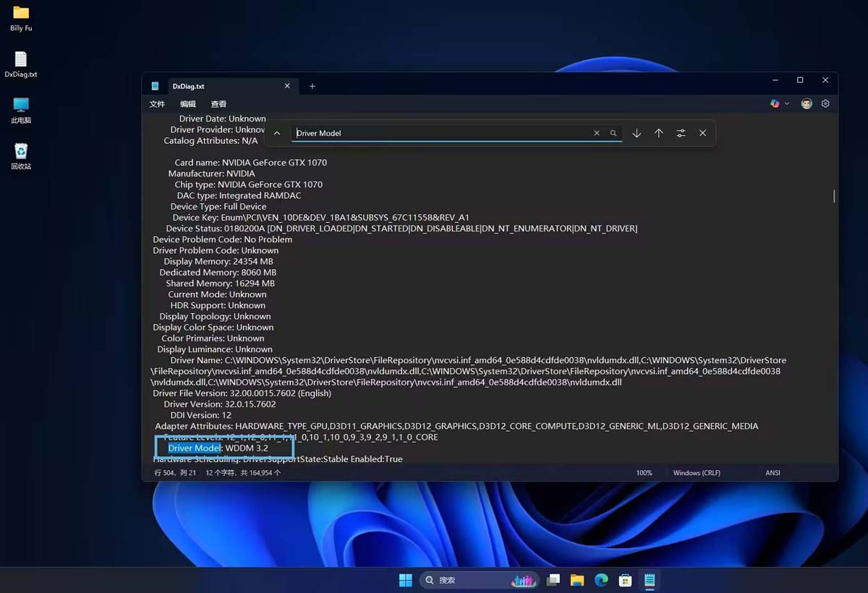Close the find bar
This screenshot has width=868, height=593.
(702, 133)
